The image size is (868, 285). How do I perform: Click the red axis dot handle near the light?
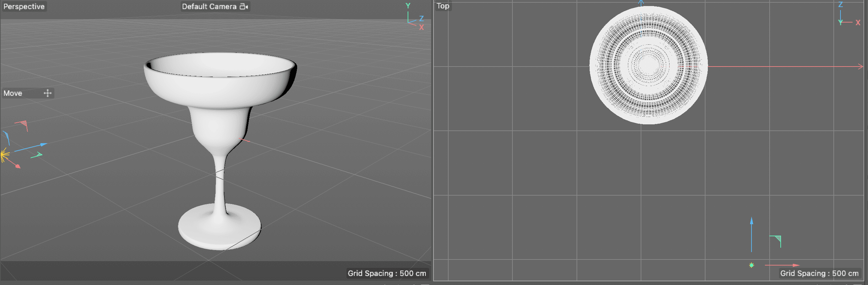[18, 166]
